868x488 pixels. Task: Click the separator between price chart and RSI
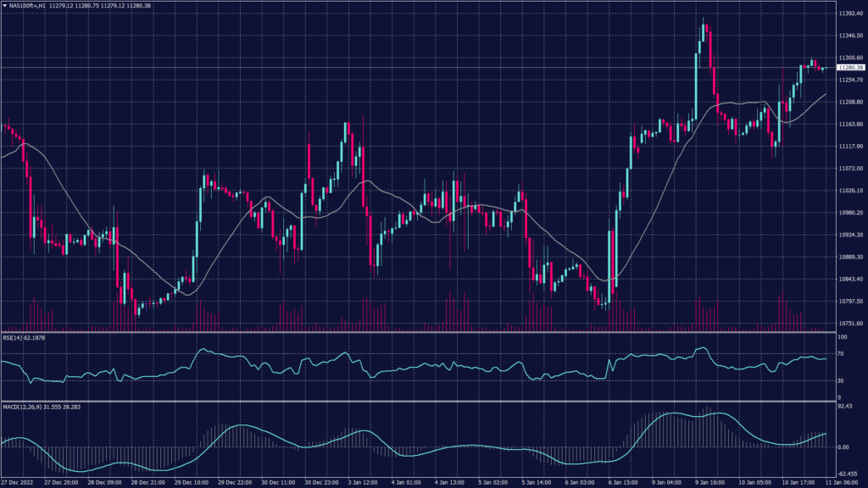tap(415, 332)
